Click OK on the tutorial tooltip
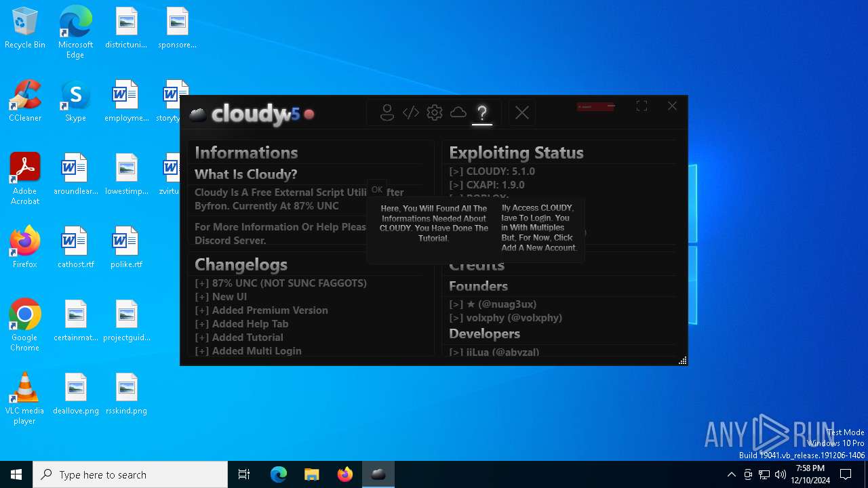Viewport: 868px width, 488px height. pos(377,190)
